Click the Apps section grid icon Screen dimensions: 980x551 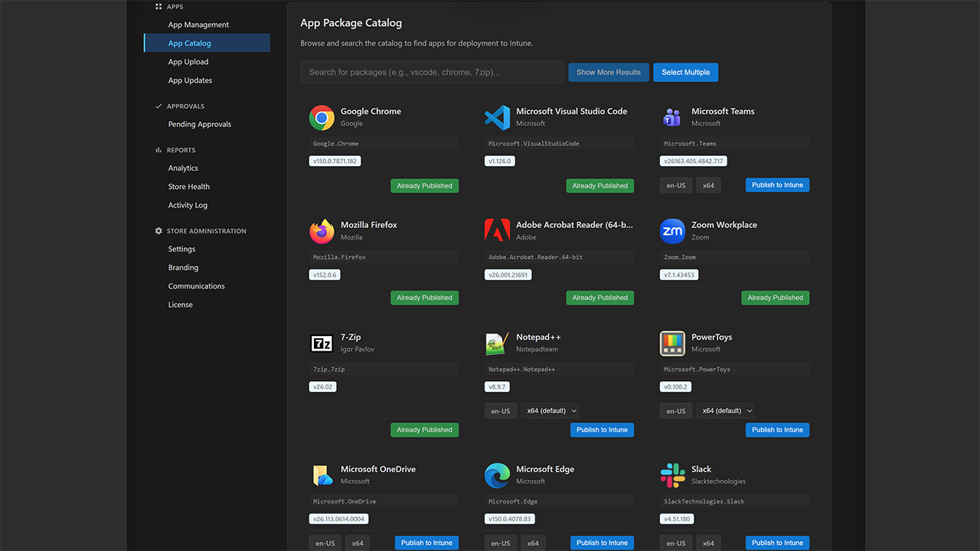point(158,6)
